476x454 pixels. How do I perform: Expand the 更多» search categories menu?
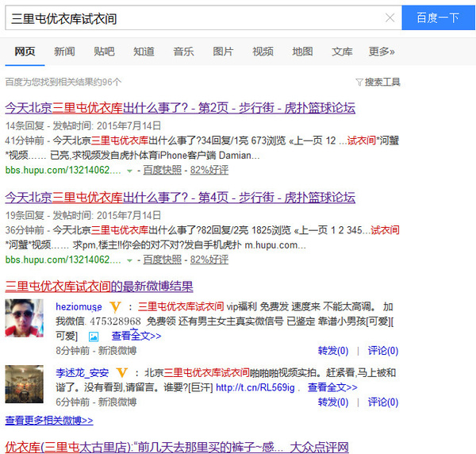click(x=382, y=52)
